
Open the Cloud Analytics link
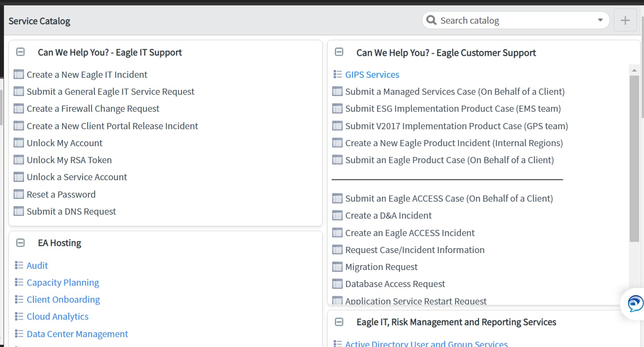click(x=57, y=316)
